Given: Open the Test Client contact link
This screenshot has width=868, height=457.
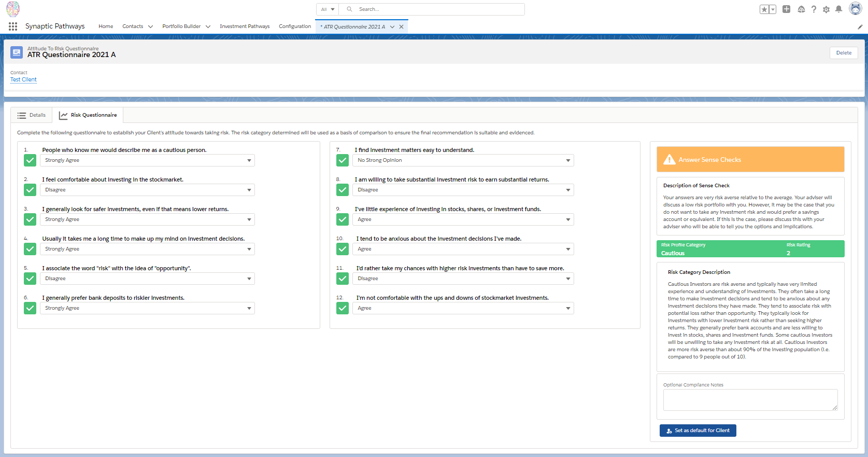Looking at the screenshot, I should (x=23, y=79).
